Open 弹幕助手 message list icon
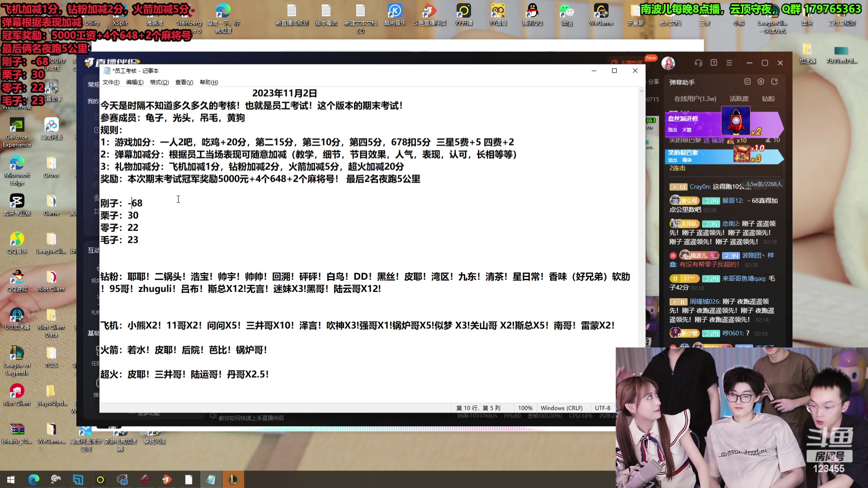This screenshot has height=488, width=868. pyautogui.click(x=747, y=82)
